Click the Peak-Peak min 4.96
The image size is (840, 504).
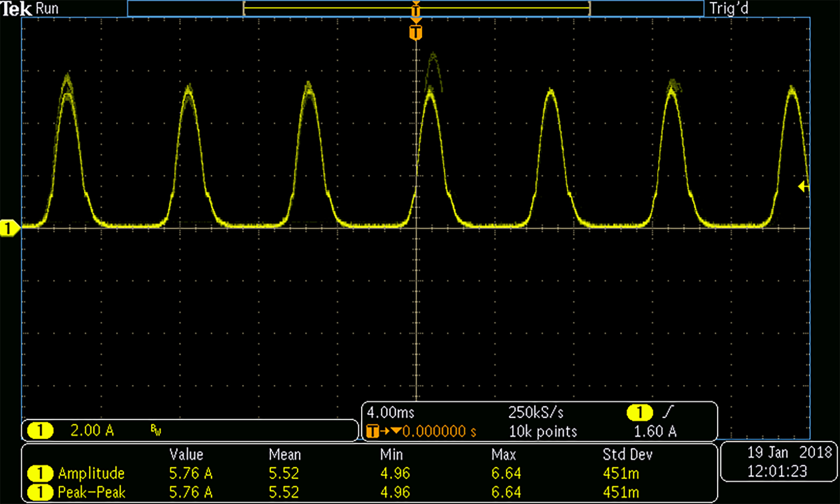coord(395,492)
